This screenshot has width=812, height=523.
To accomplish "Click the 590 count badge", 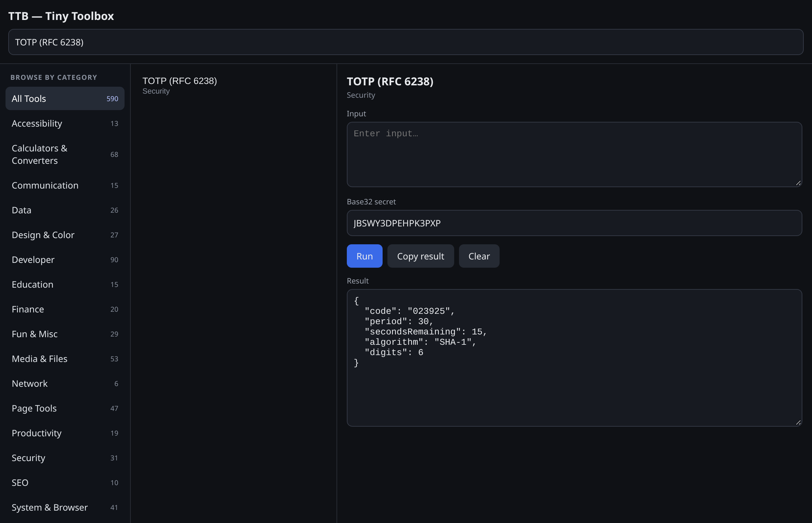I will tap(112, 99).
